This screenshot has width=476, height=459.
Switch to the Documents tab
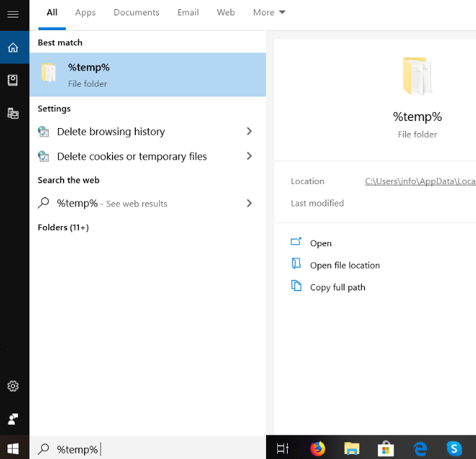point(136,13)
